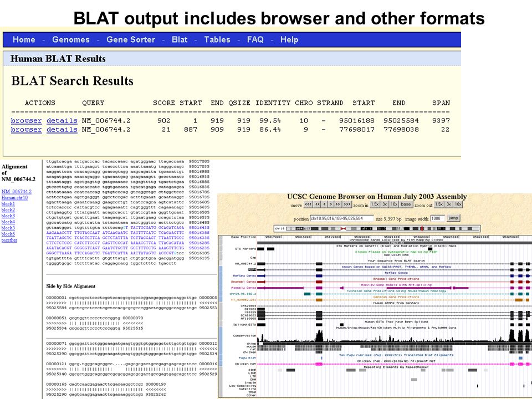Nudge view right with single > button
Screen dimensions: 532x399
tap(331, 204)
